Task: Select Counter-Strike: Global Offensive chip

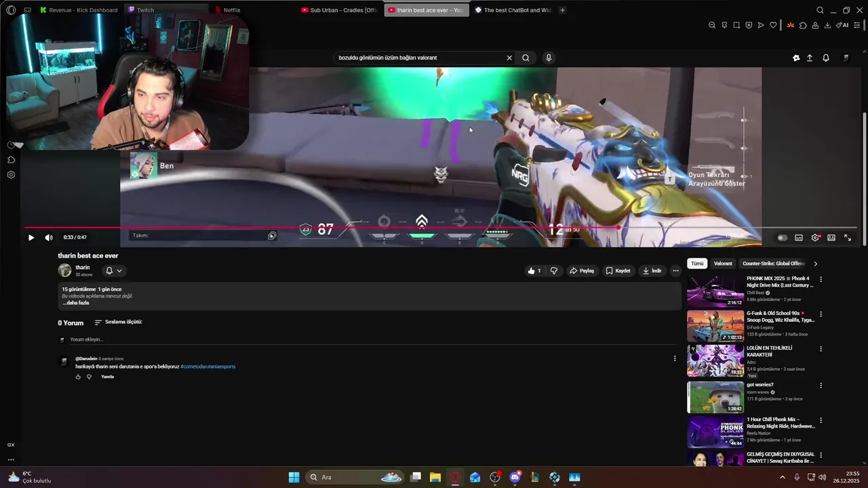Action: 773,264
